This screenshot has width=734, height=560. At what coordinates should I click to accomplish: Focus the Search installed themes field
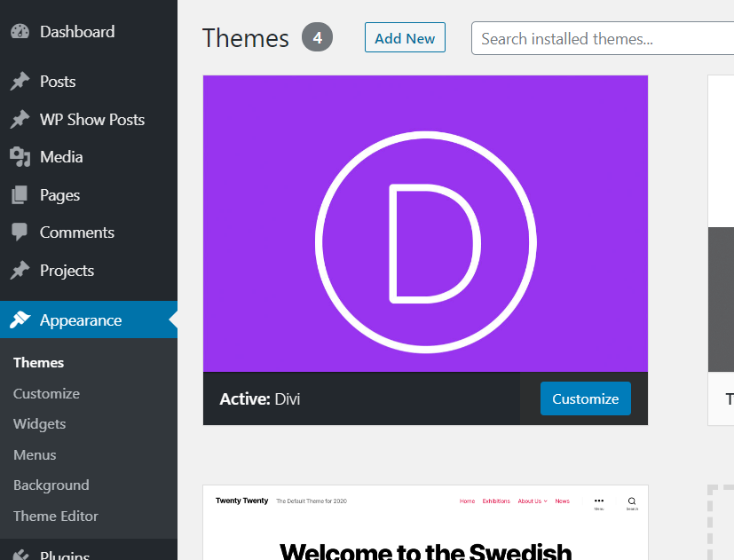tap(603, 38)
